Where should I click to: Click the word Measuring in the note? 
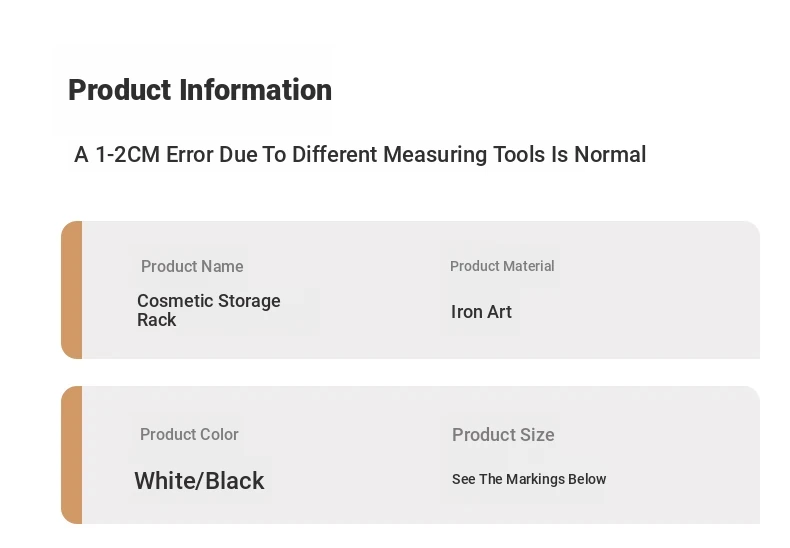click(x=435, y=155)
